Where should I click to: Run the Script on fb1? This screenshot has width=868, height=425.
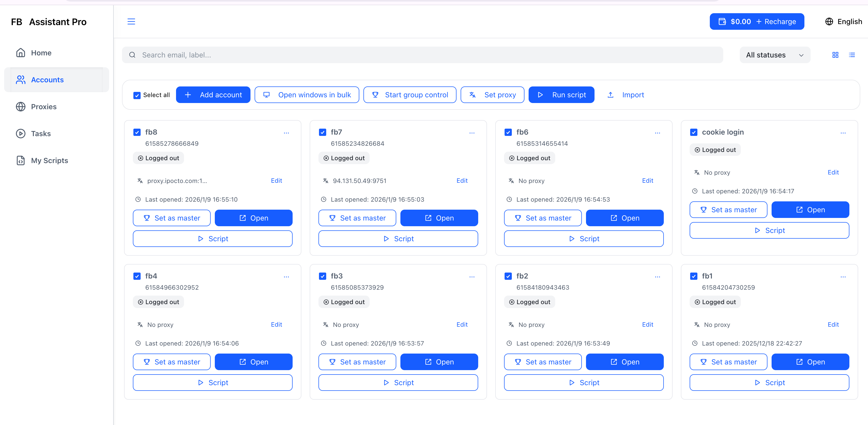tap(769, 383)
